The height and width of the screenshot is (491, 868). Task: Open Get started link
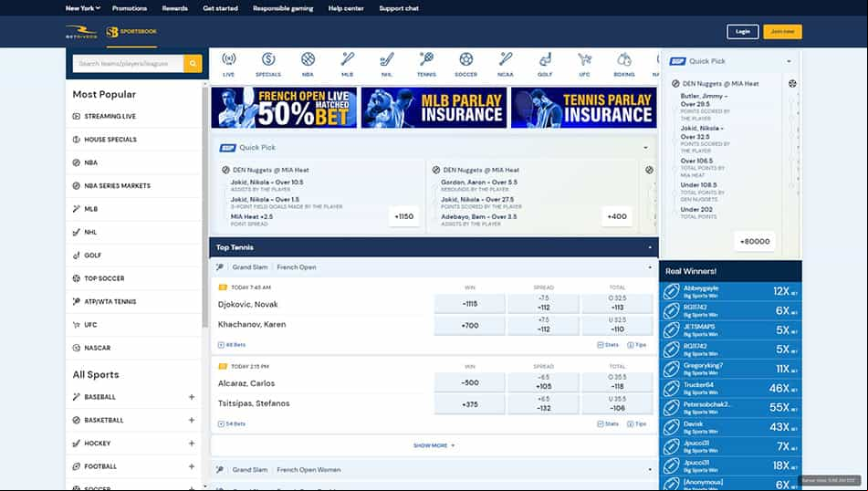pyautogui.click(x=220, y=8)
